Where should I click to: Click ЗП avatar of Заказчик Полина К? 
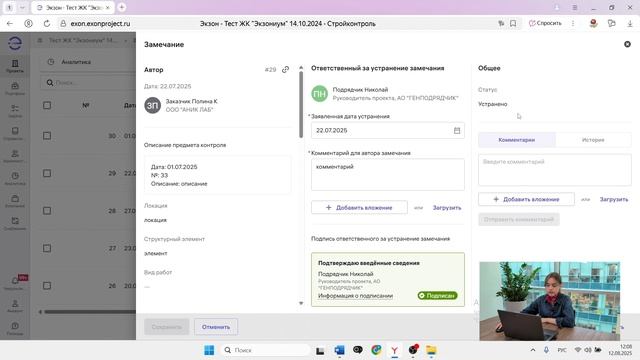click(x=152, y=105)
